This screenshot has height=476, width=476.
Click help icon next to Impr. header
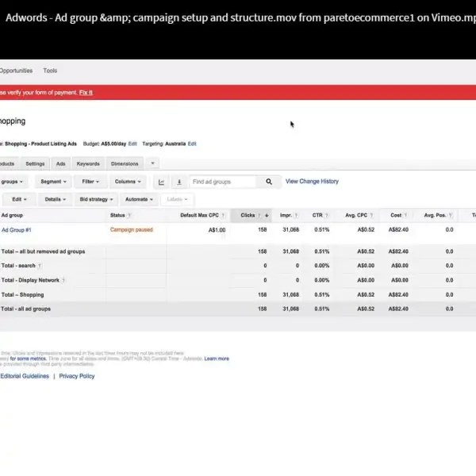click(x=296, y=215)
